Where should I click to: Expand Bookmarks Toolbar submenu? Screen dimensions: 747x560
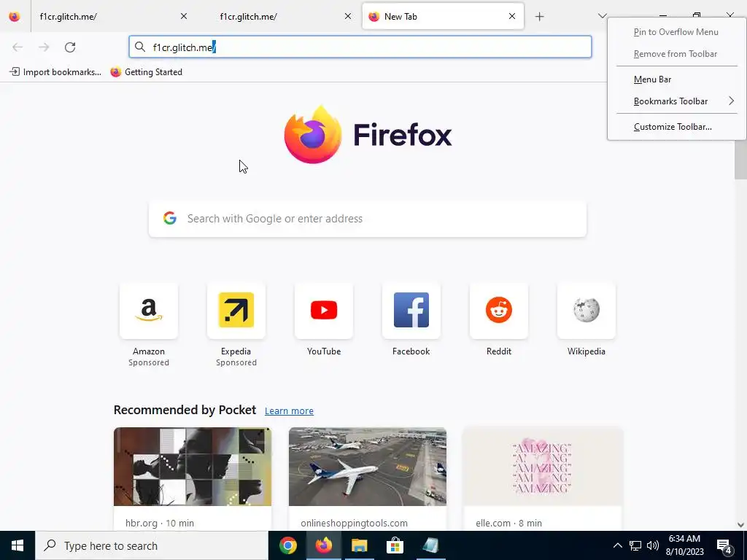pos(677,101)
